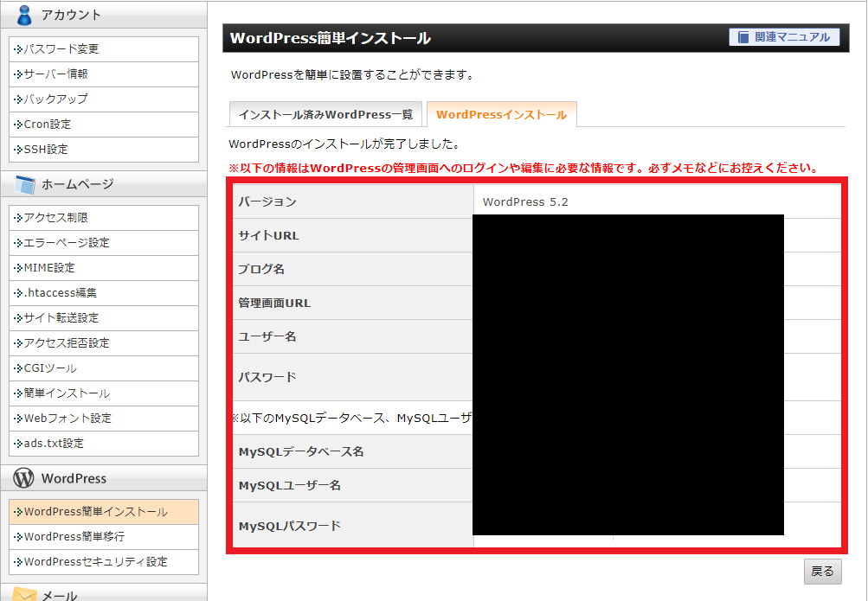Select SSH設定 from account menu
The image size is (868, 601).
(46, 150)
